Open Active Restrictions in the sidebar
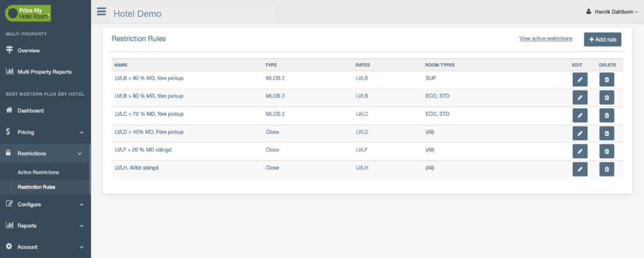This screenshot has width=644, height=258. click(38, 172)
